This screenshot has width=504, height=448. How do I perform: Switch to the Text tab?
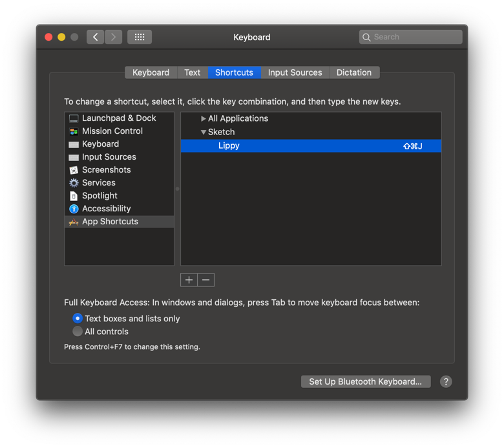192,72
